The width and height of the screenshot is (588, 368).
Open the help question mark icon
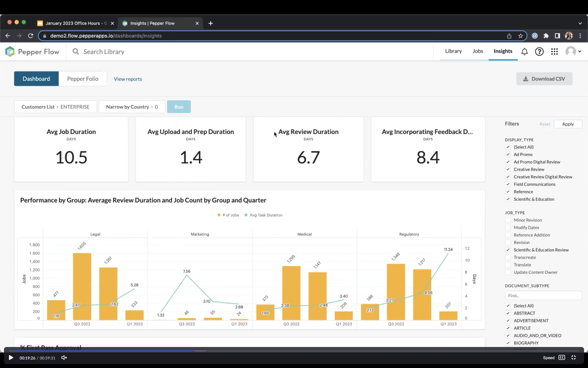click(x=539, y=52)
